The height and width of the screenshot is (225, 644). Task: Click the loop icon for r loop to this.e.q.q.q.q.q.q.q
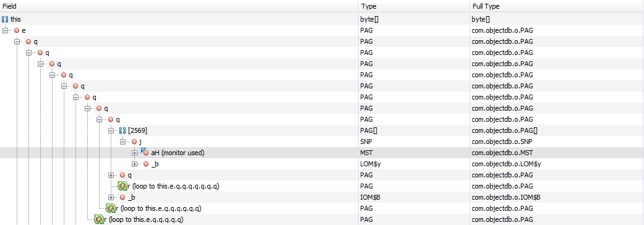[x=122, y=186]
